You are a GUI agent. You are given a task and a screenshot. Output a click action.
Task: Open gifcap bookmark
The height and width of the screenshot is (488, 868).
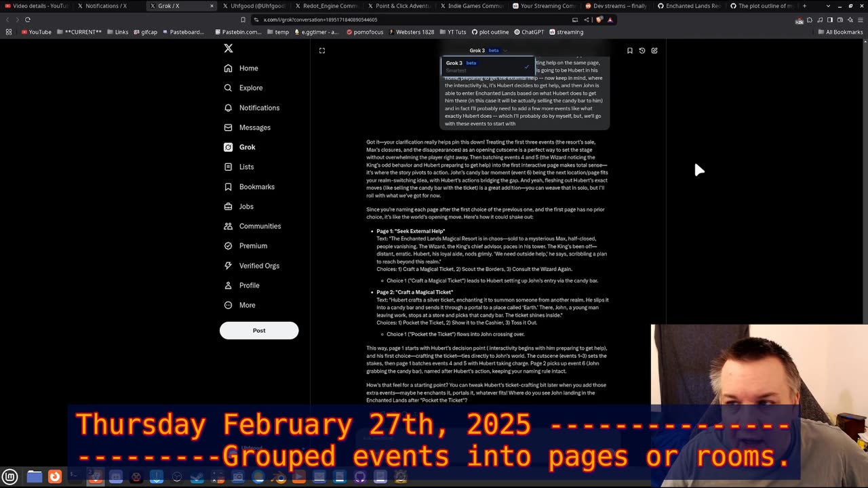click(145, 32)
